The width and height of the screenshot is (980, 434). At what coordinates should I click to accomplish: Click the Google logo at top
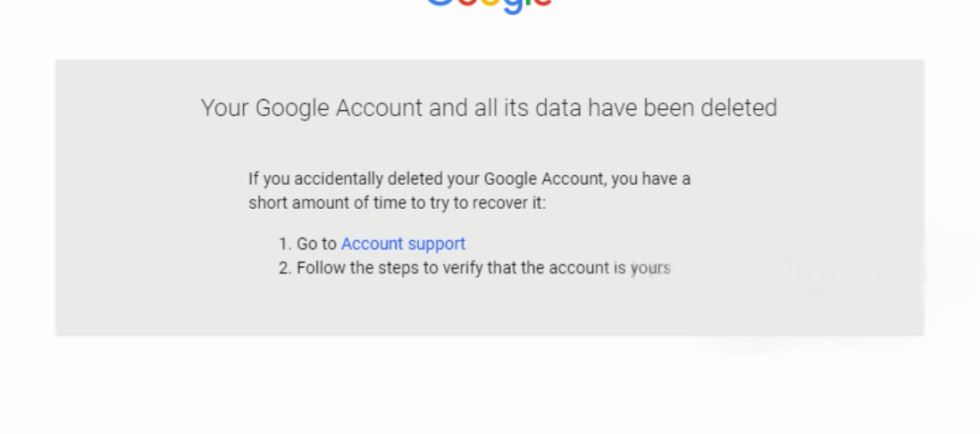[x=489, y=5]
